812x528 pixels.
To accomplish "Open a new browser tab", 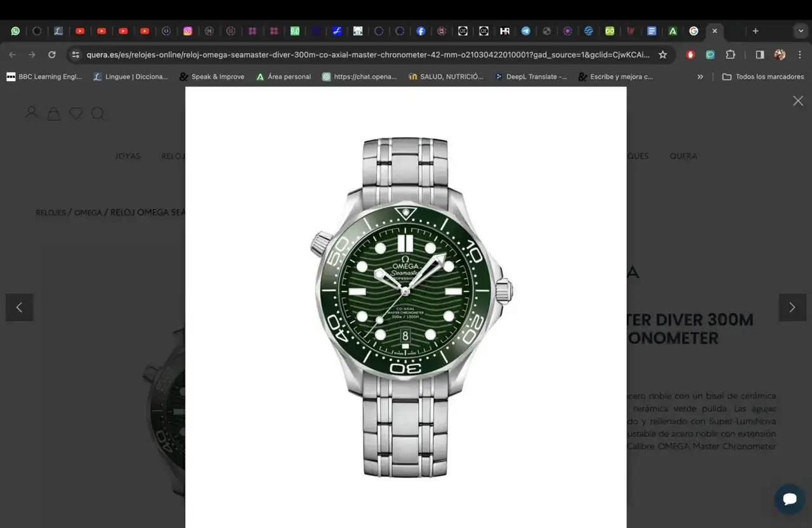I will coord(755,30).
